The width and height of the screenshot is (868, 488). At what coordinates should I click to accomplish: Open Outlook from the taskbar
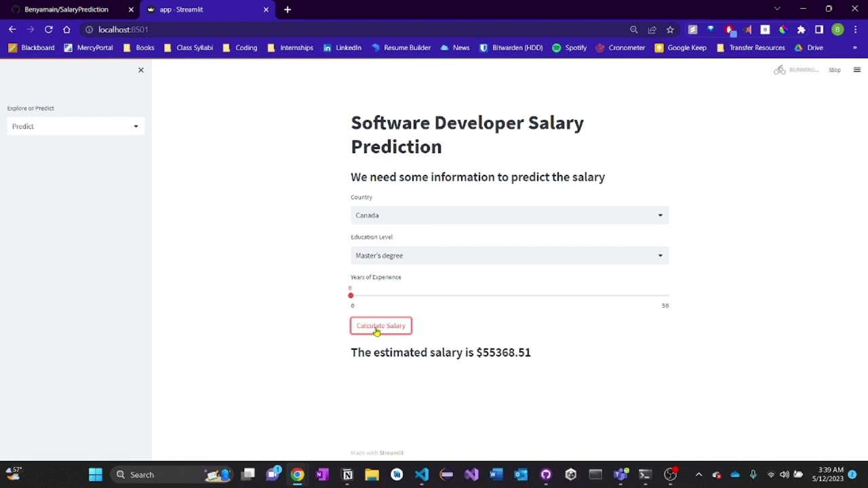(x=521, y=474)
